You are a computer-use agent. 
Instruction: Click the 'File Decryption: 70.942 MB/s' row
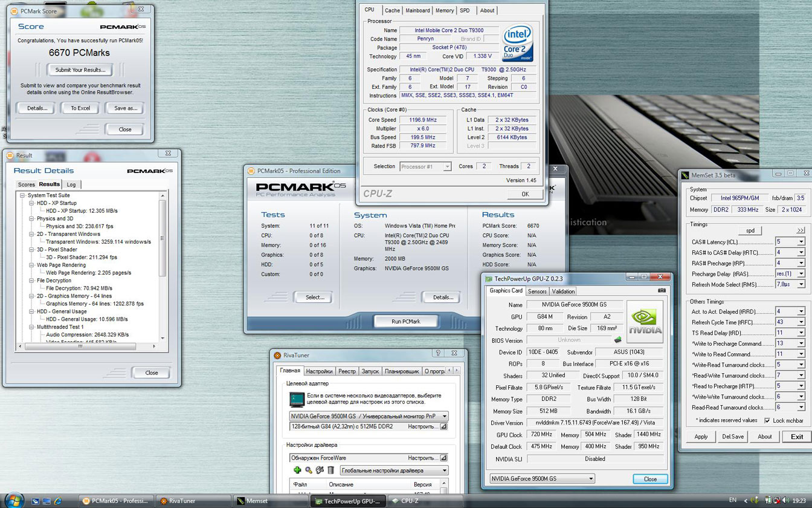[x=80, y=288]
